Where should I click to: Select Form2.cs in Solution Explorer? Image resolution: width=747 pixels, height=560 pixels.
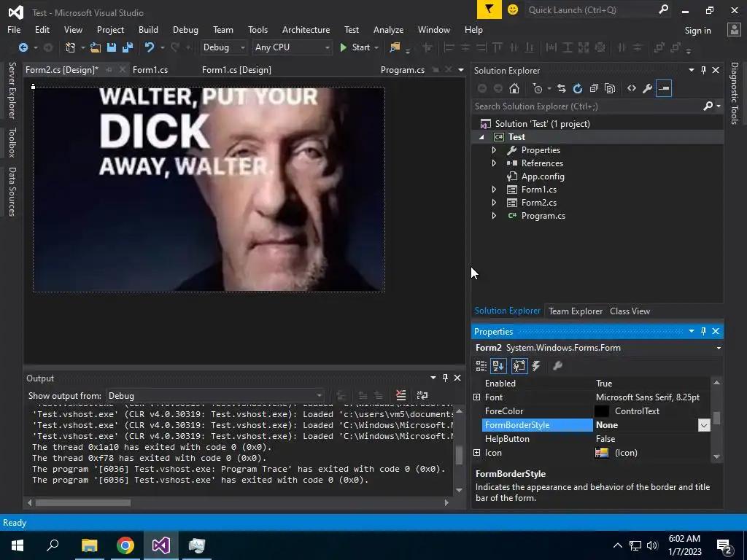(538, 203)
